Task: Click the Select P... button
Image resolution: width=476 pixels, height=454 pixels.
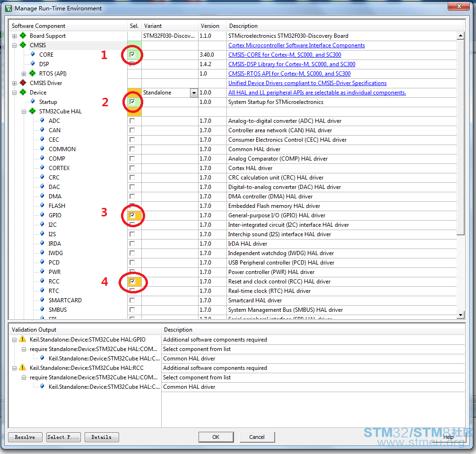Action: [x=63, y=437]
